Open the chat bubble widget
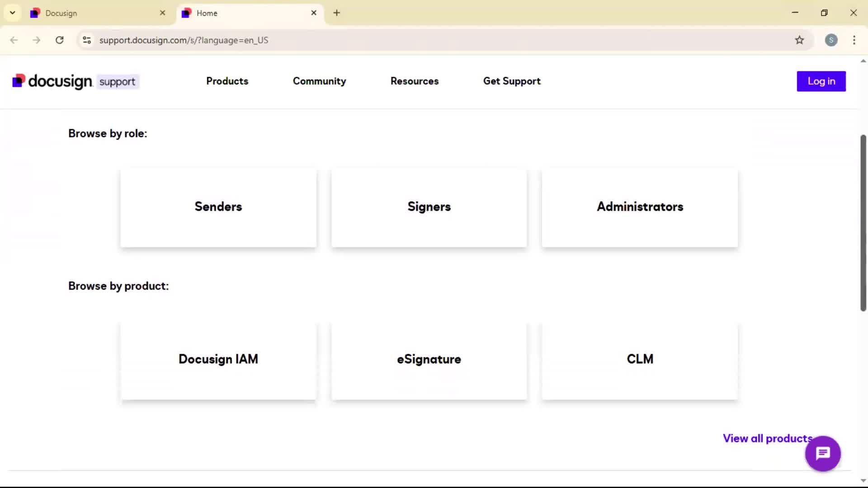The width and height of the screenshot is (868, 488). [823, 453]
